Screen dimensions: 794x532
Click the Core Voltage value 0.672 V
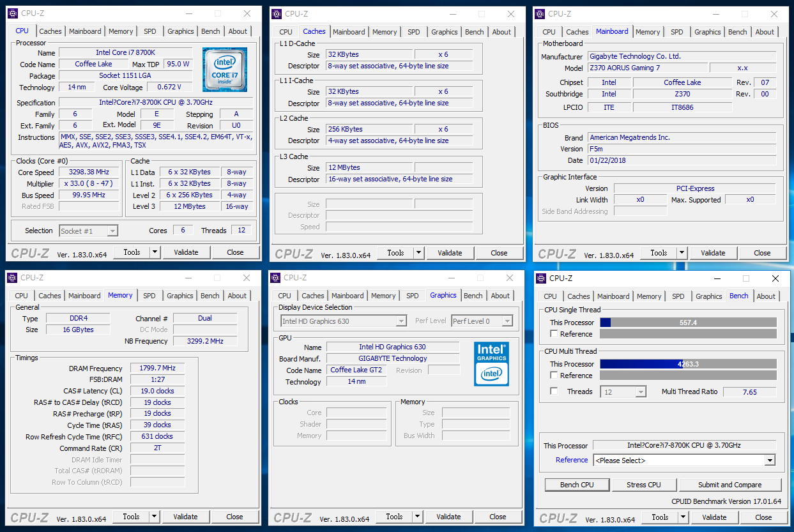click(169, 87)
